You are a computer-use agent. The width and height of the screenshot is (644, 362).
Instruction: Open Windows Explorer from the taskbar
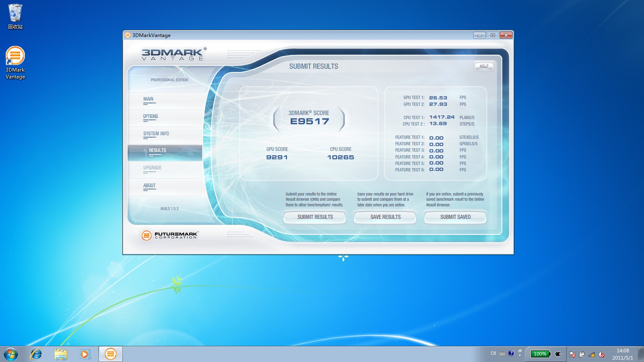[x=61, y=354]
